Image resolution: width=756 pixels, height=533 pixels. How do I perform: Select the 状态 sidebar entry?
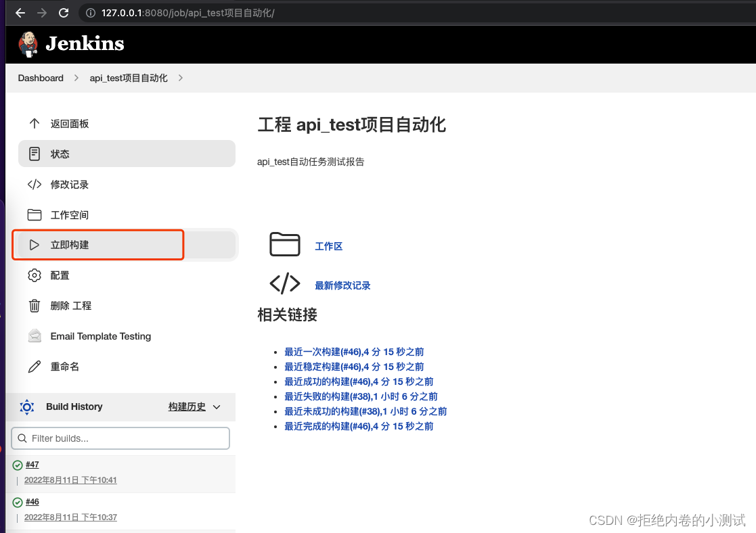pos(60,154)
